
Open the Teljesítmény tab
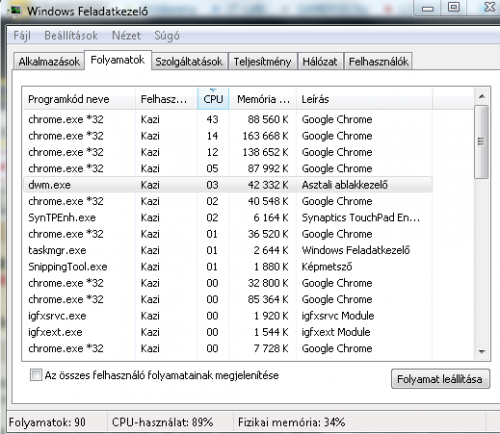point(262,61)
